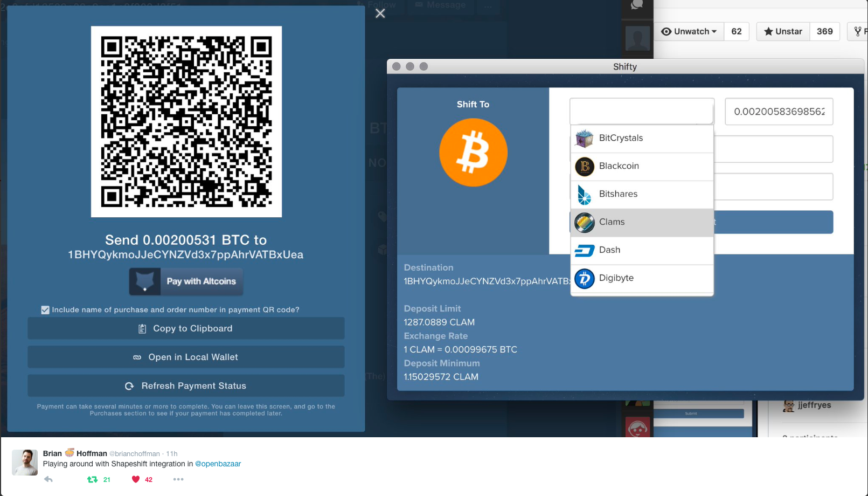Click the Bitshares coin icon
868x496 pixels.
585,195
